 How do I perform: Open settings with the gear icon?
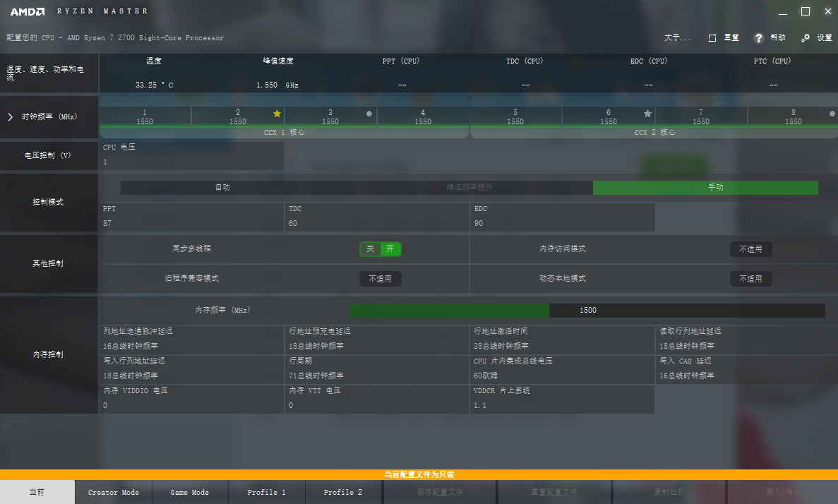click(806, 38)
